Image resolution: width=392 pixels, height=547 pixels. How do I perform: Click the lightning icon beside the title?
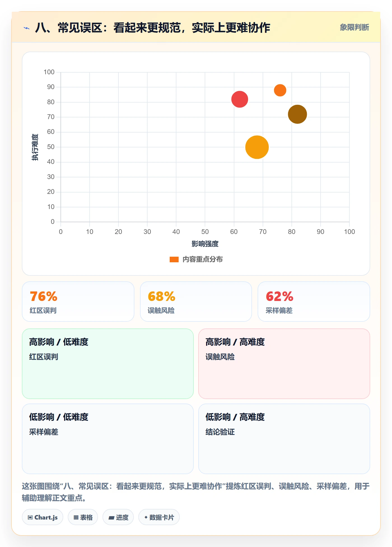coord(27,28)
